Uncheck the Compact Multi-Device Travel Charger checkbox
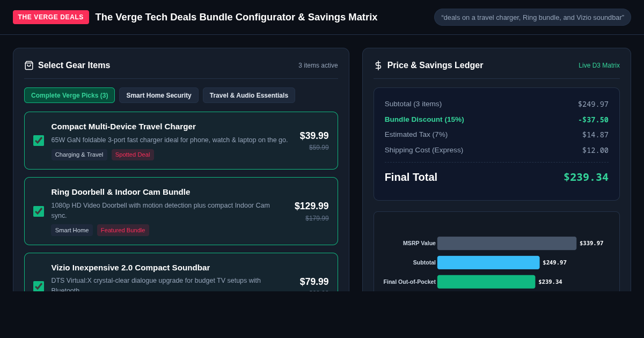This screenshot has height=338, width=644. point(39,141)
